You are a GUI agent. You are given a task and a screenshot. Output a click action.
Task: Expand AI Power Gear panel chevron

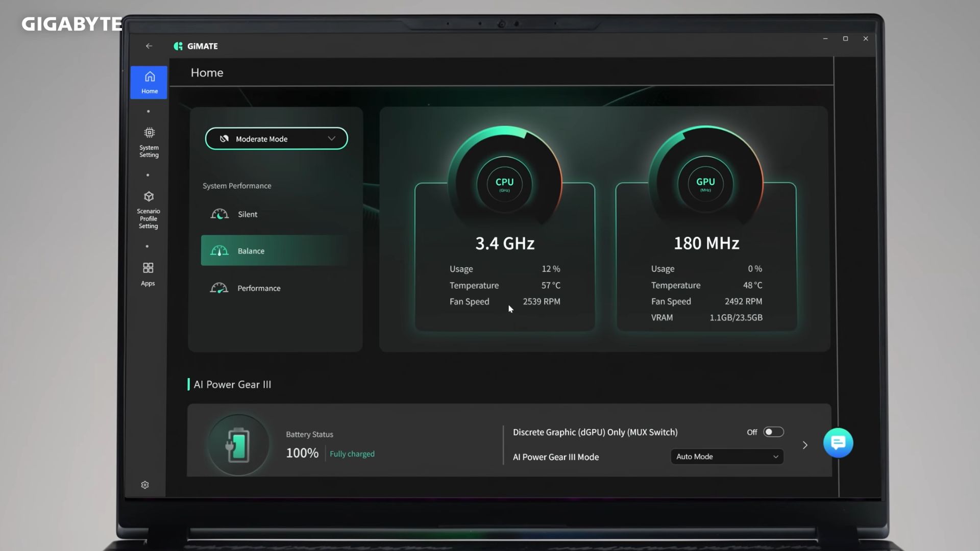point(805,445)
